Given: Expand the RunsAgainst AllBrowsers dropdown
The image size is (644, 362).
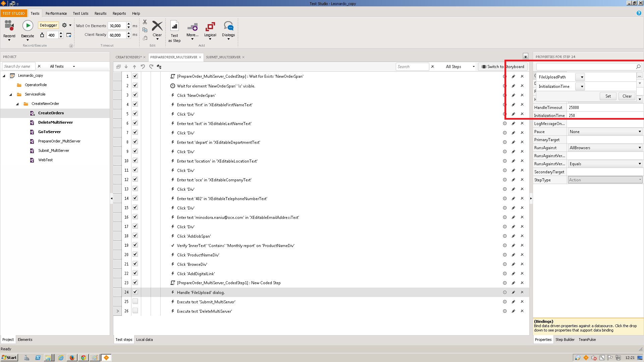Looking at the screenshot, I should [639, 148].
